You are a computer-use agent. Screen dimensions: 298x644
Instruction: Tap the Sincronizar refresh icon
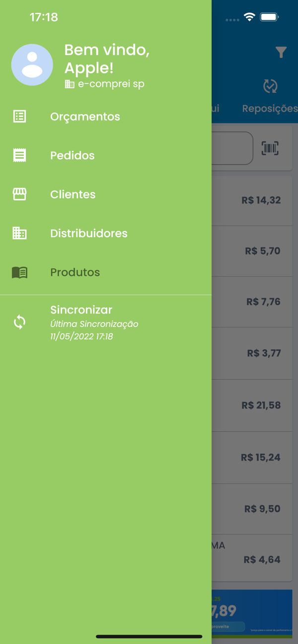click(x=19, y=322)
